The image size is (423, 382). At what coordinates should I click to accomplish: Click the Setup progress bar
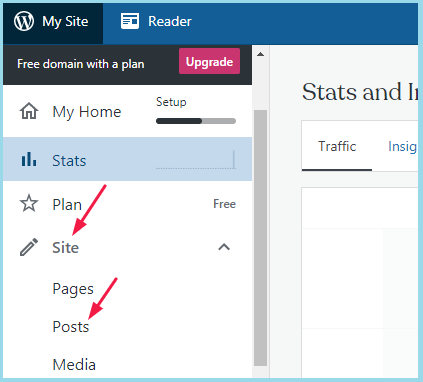pyautogui.click(x=196, y=121)
